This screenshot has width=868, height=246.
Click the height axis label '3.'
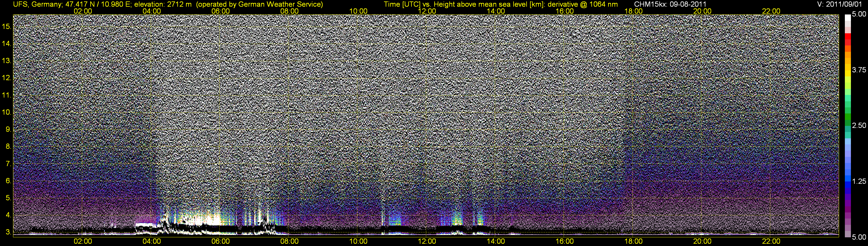tap(8, 232)
